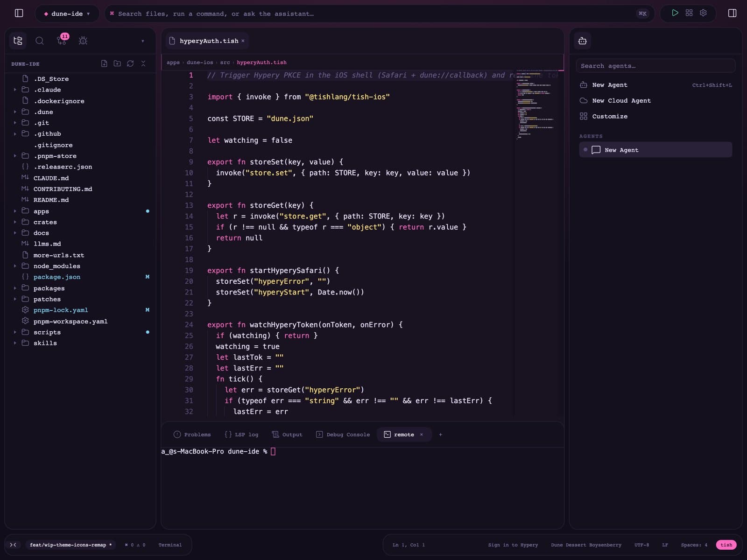
Task: Switch to the Problems tab
Action: pos(192,434)
